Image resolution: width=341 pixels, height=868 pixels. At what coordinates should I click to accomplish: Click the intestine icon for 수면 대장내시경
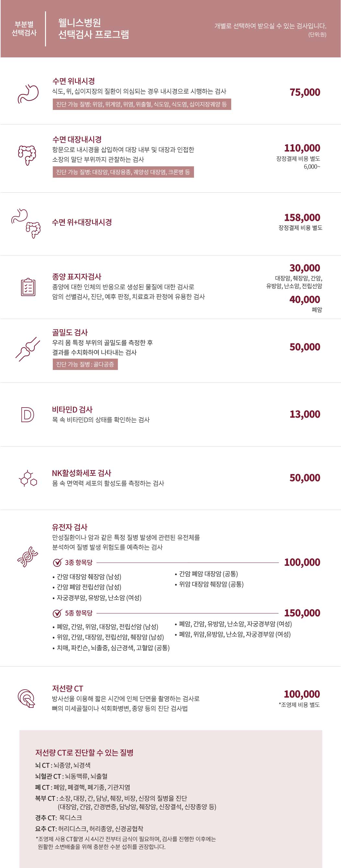[x=27, y=155]
